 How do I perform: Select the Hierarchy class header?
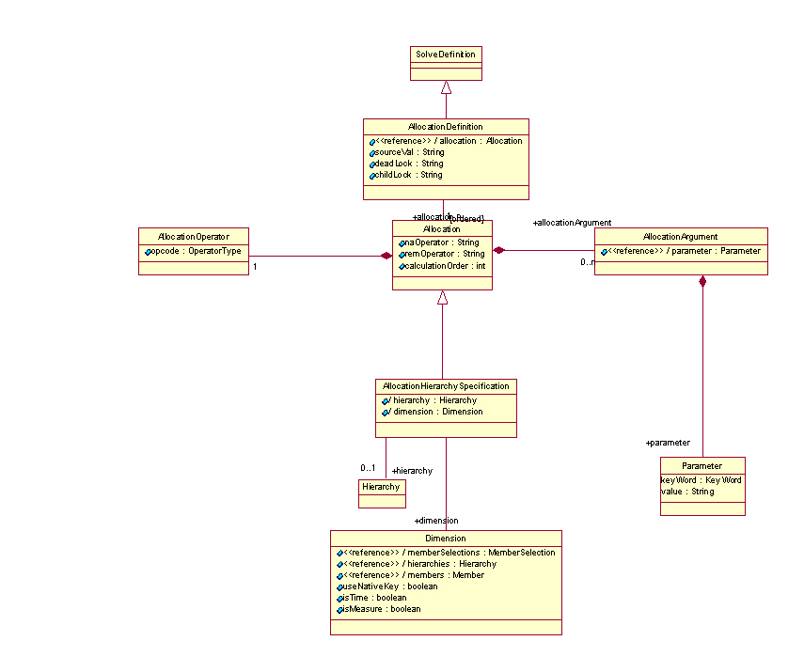(381, 487)
